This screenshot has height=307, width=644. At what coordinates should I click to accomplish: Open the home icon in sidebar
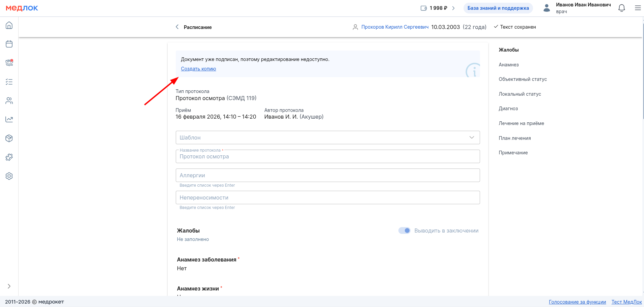pos(9,25)
